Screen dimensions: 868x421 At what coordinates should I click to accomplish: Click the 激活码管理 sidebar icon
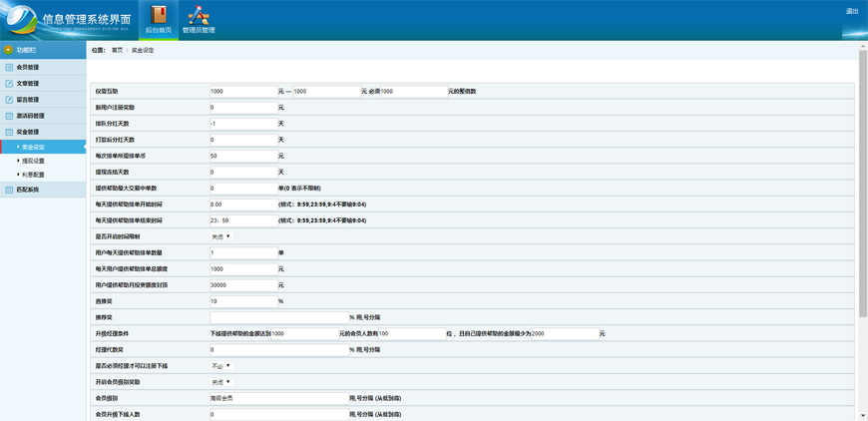tap(9, 116)
